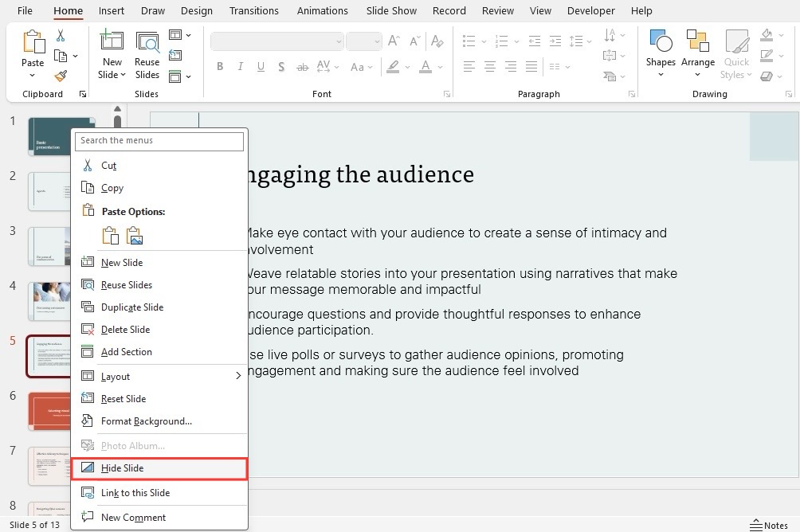The image size is (800, 532).
Task: Click the Cut scissors icon in Clipboard group
Action: click(61, 35)
